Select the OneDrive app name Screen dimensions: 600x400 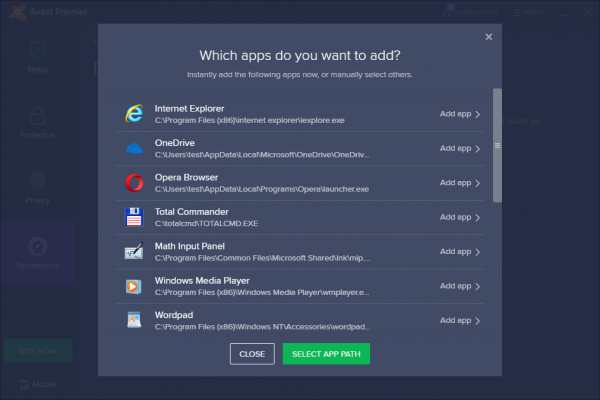(x=174, y=143)
